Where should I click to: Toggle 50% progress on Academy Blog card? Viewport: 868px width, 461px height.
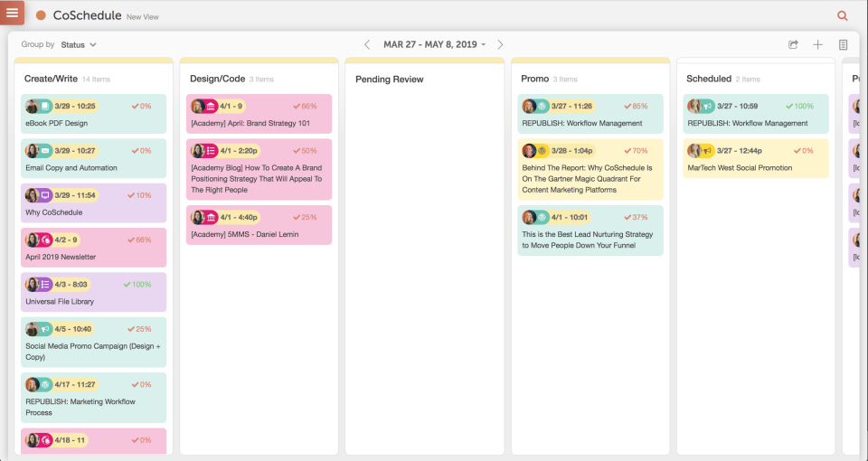click(305, 151)
